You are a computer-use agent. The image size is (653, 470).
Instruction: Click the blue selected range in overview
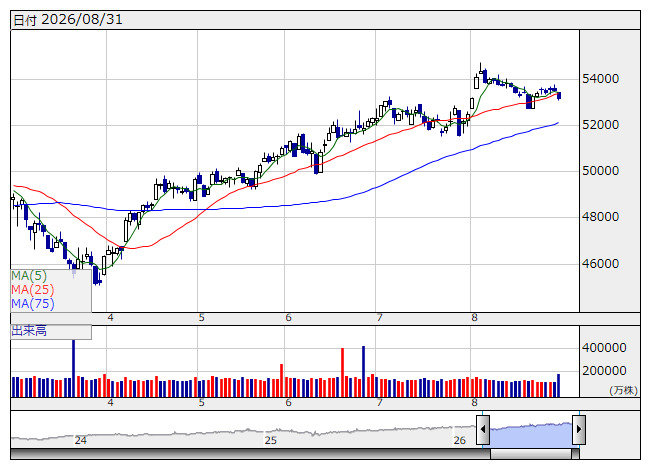tap(531, 435)
